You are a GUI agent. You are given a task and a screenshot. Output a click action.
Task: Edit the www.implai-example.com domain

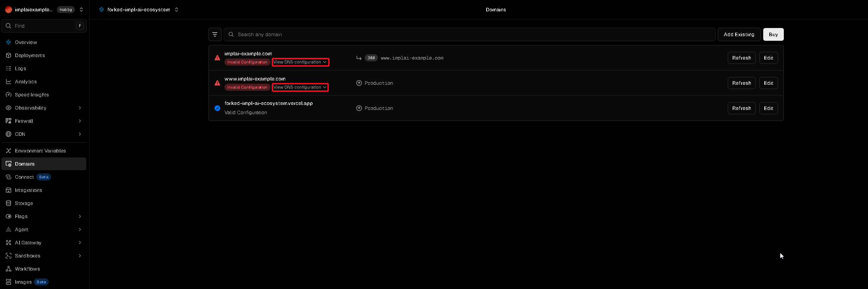tap(769, 83)
